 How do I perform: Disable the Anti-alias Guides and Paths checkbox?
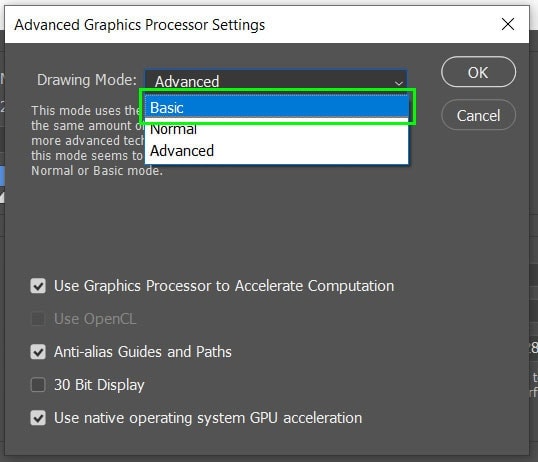tap(38, 352)
